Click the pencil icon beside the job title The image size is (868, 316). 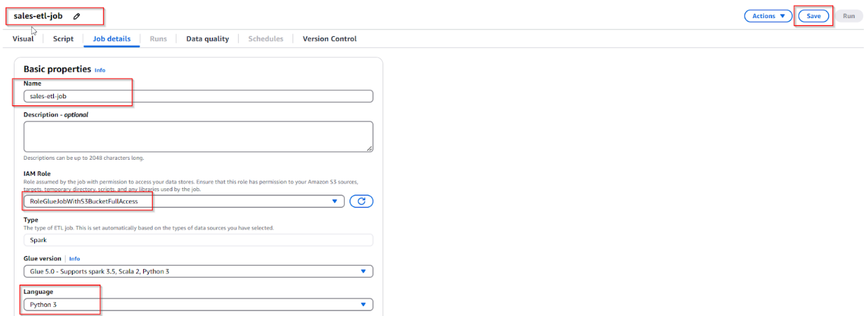pyautogui.click(x=76, y=16)
